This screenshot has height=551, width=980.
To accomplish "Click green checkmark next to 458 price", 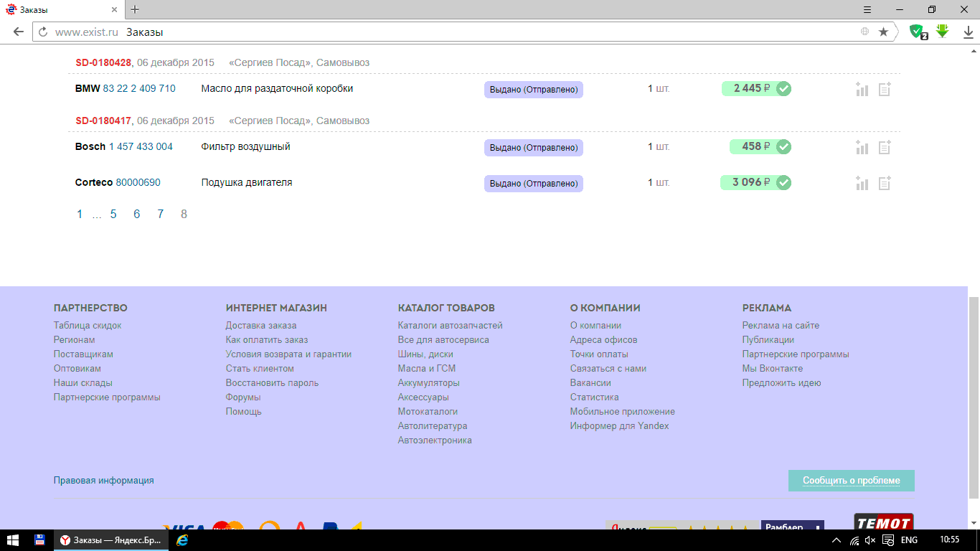I will [783, 147].
